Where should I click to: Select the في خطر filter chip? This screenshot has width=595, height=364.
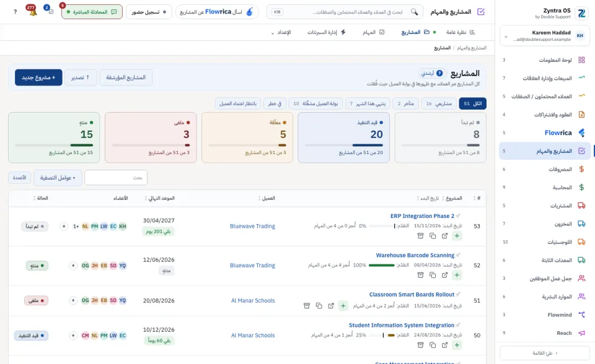pyautogui.click(x=275, y=103)
